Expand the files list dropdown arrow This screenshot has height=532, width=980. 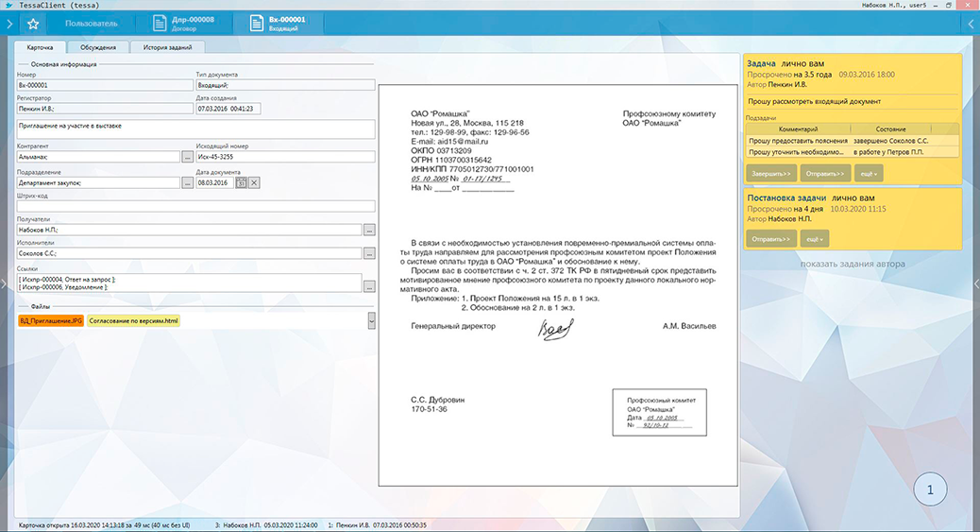click(x=371, y=321)
